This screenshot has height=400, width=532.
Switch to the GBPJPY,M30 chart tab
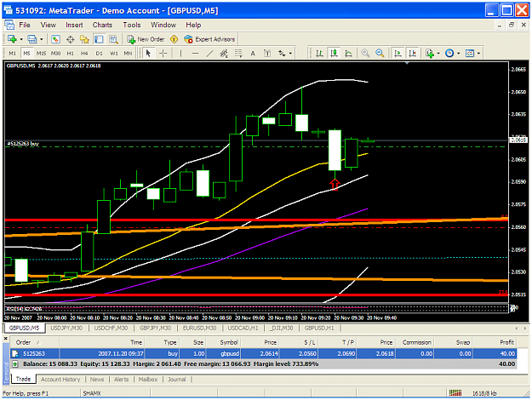click(x=156, y=328)
